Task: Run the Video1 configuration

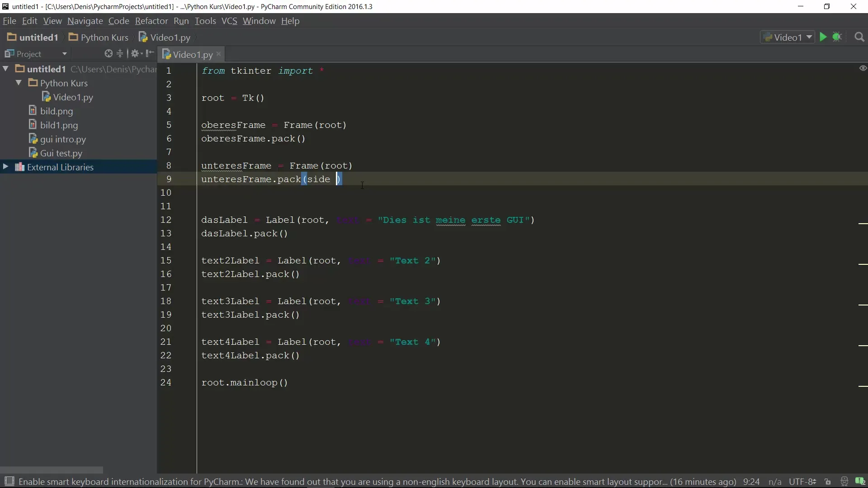Action: 823,37
